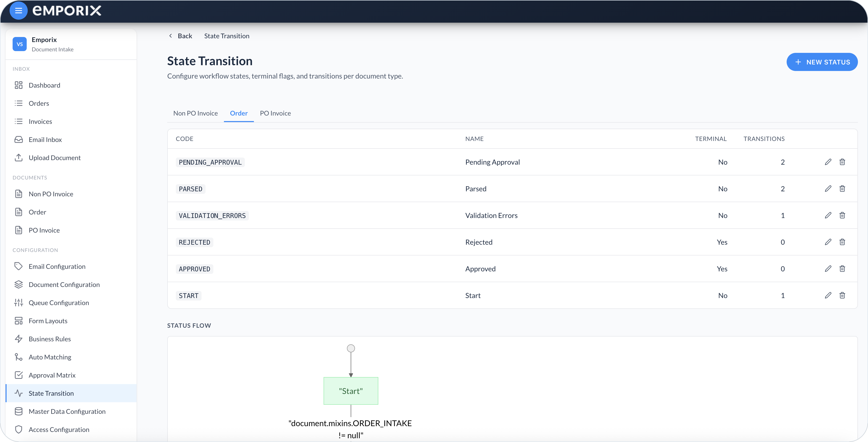This screenshot has height=442, width=868.
Task: Click the Email Inbox tray icon
Action: click(x=19, y=140)
